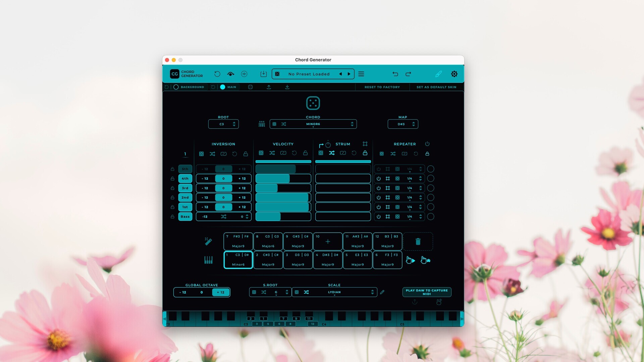Toggle the Repeater power button
This screenshot has width=644, height=362.
tap(427, 144)
